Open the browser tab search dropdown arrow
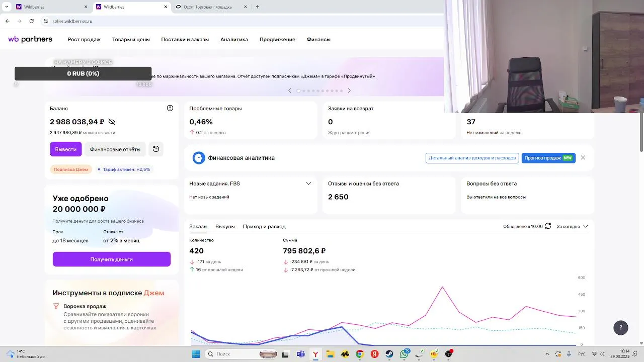The height and width of the screenshot is (362, 644). [x=7, y=7]
